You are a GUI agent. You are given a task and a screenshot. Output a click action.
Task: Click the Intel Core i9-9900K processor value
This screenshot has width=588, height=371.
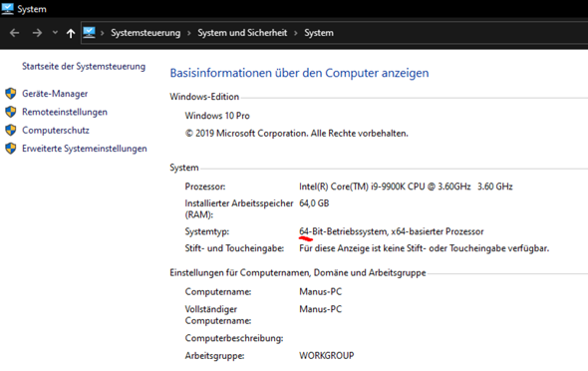pyautogui.click(x=406, y=186)
